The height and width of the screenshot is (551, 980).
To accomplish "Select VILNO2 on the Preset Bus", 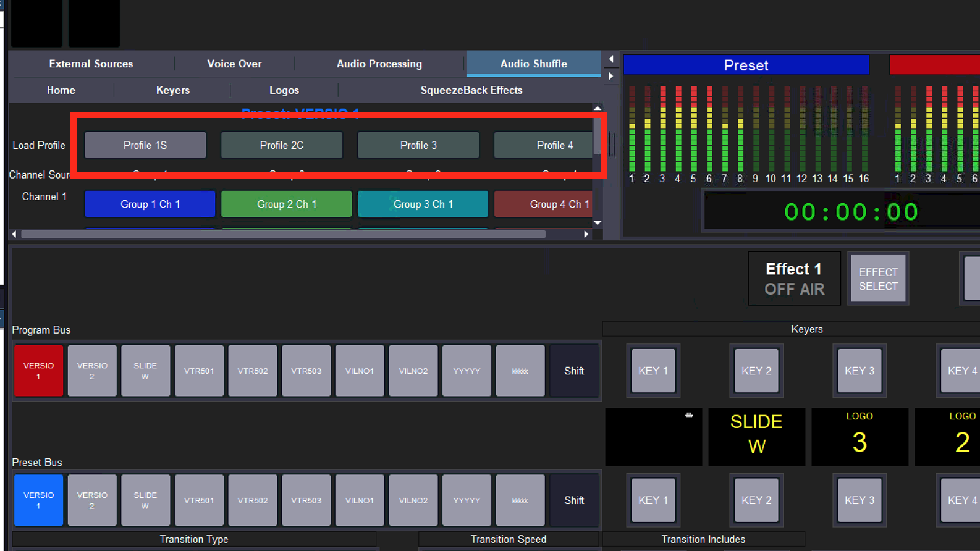I will click(x=413, y=500).
